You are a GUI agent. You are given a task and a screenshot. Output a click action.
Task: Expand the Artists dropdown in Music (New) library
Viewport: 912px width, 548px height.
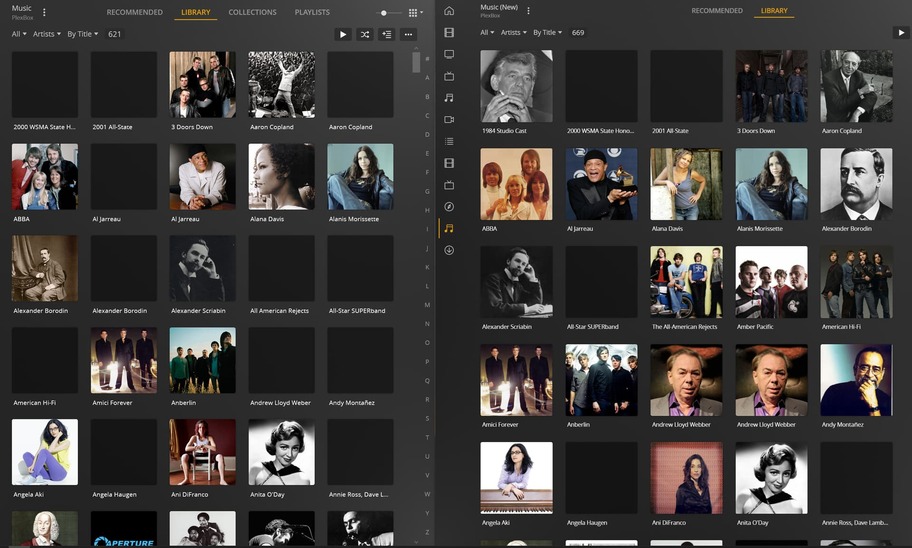coord(513,32)
